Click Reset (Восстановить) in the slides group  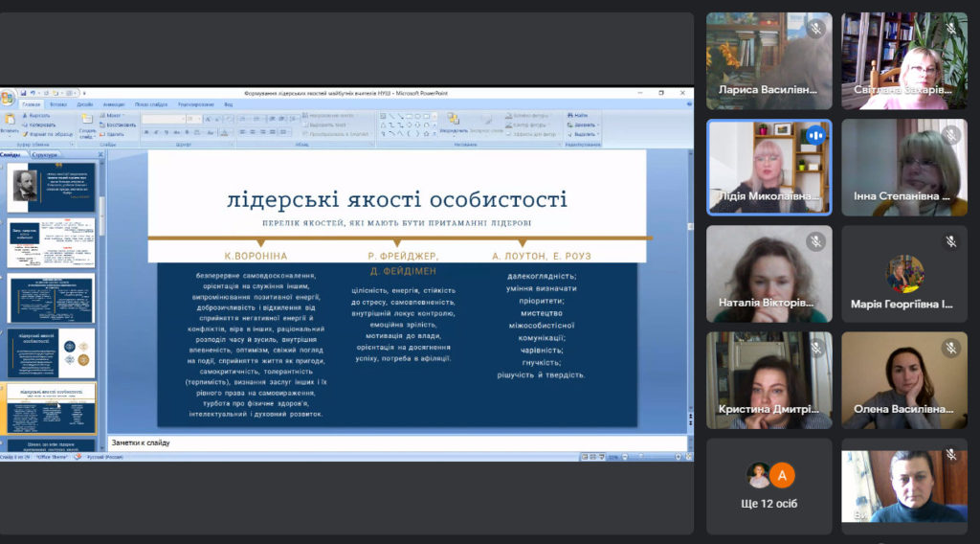pos(117,125)
